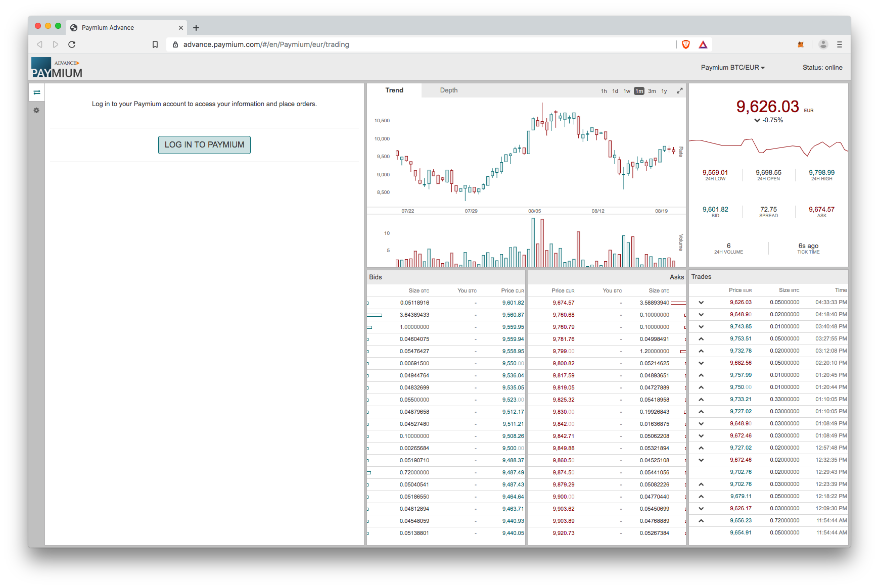Image resolution: width=879 pixels, height=588 pixels.
Task: Click down arrow on the 12:09:30 PM trade
Action: click(x=701, y=509)
